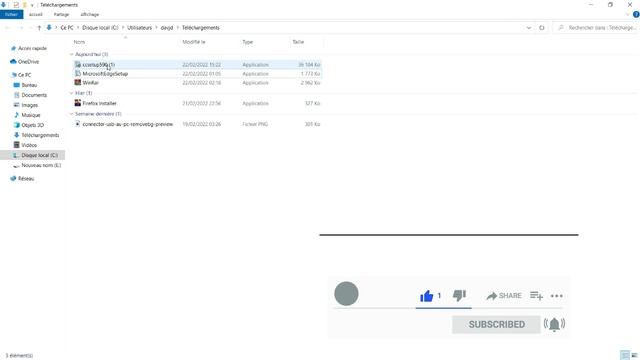Open Images via its sidebar icon
Screen dimensions: 640x360
click(x=17, y=105)
